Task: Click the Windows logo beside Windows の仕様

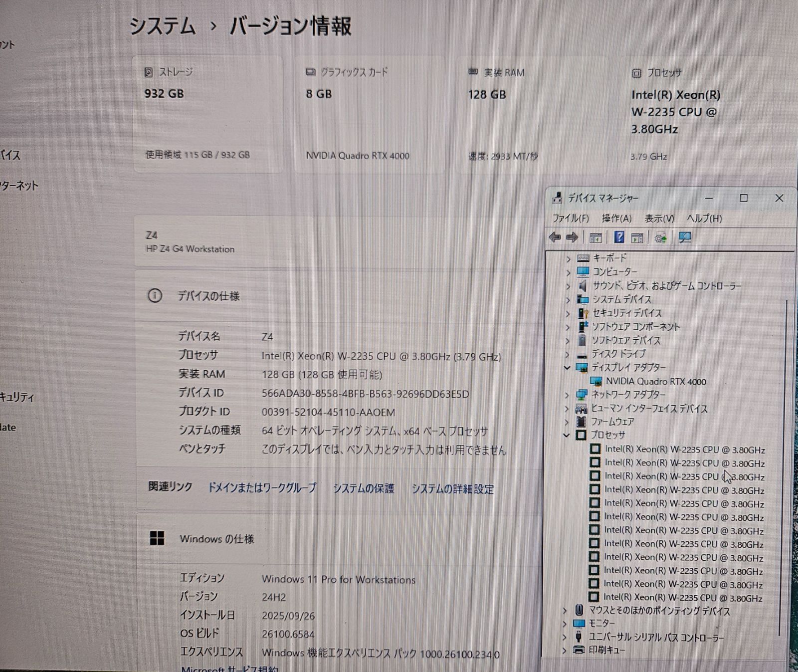Action: pyautogui.click(x=157, y=539)
